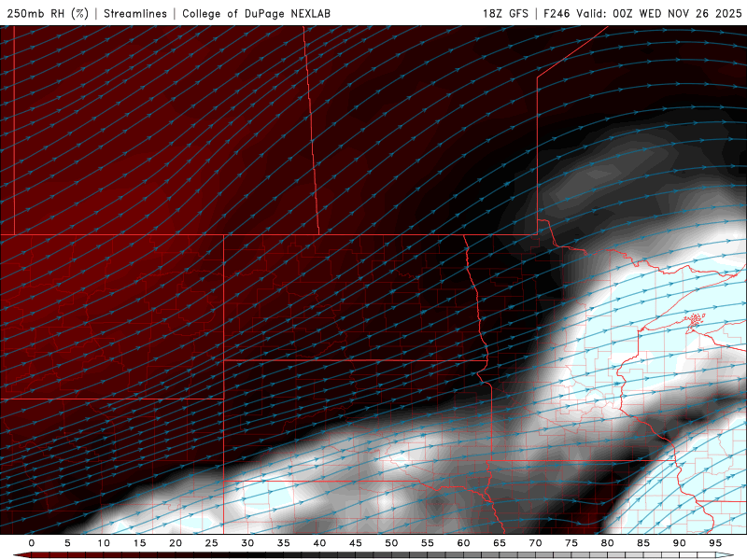The image size is (747, 560).
Task: Click the 25 label on color scale
Action: pyautogui.click(x=212, y=543)
